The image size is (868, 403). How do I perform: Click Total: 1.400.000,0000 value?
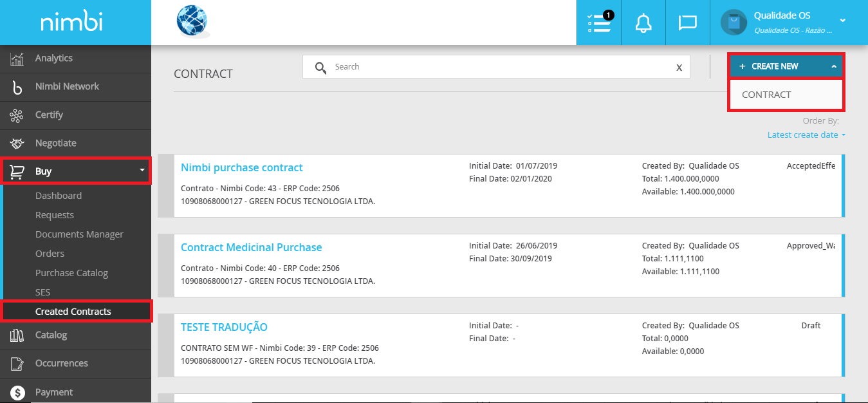coord(681,179)
